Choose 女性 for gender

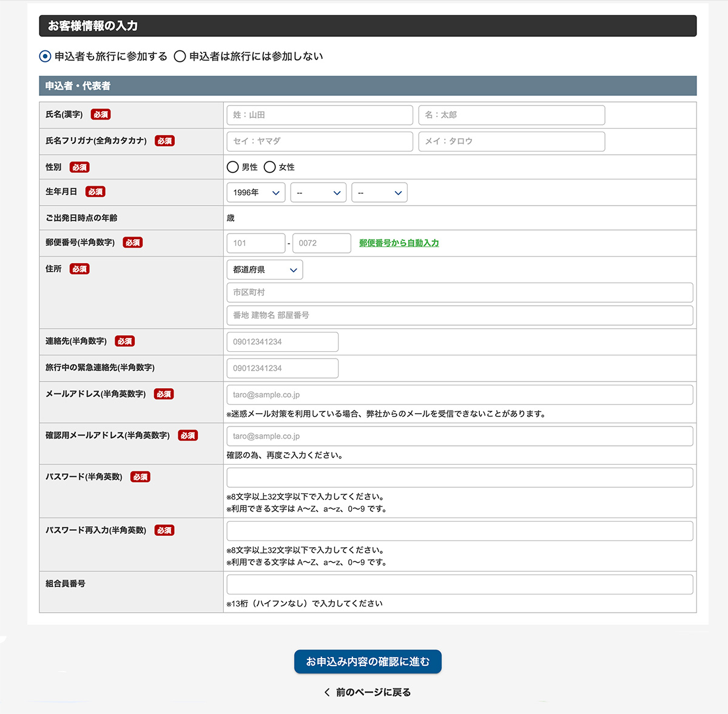269,167
